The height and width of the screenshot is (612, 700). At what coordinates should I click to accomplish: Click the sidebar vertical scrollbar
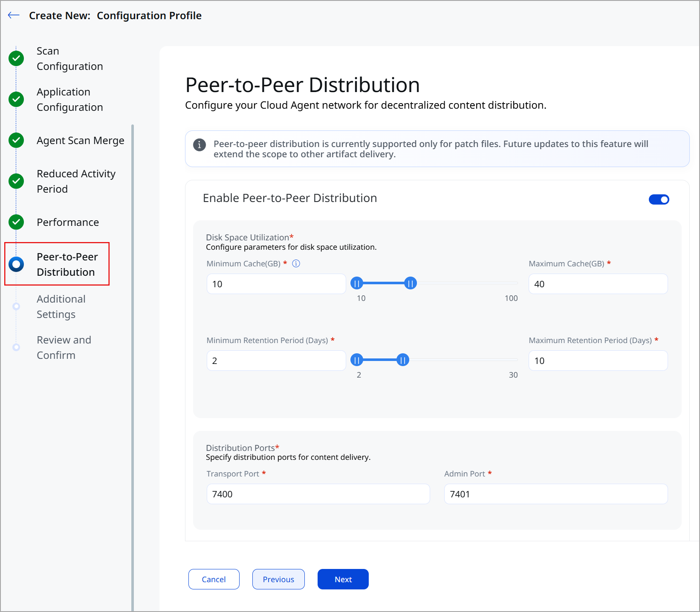[133, 367]
